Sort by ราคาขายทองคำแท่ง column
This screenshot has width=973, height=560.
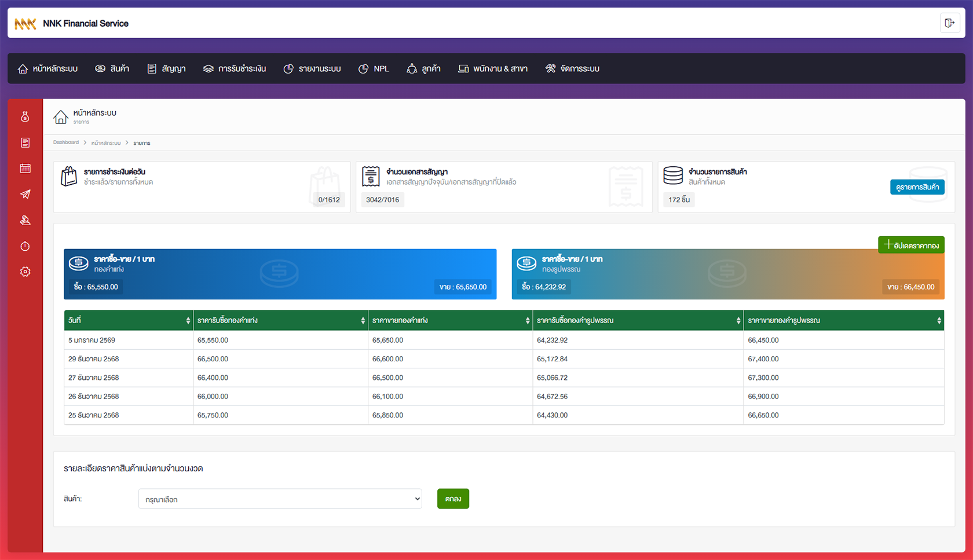pos(450,320)
